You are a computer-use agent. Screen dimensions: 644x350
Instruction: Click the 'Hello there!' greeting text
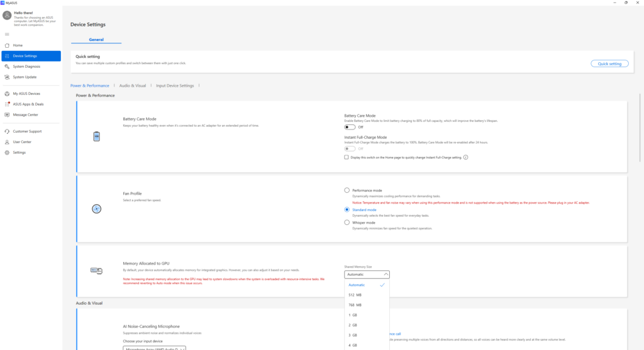coord(23,13)
